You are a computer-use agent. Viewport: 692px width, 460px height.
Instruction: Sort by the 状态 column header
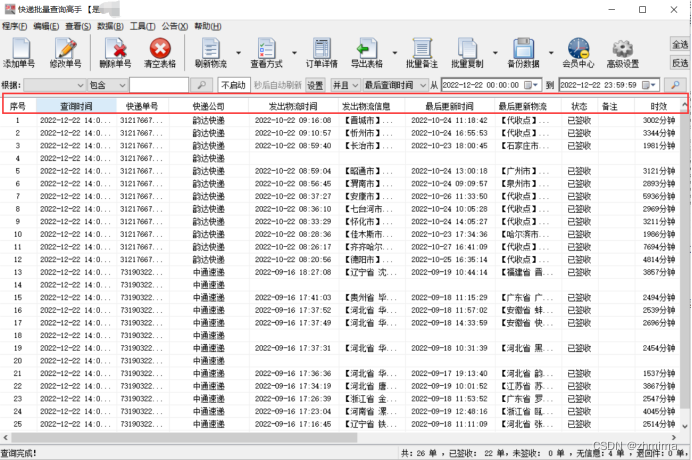579,106
